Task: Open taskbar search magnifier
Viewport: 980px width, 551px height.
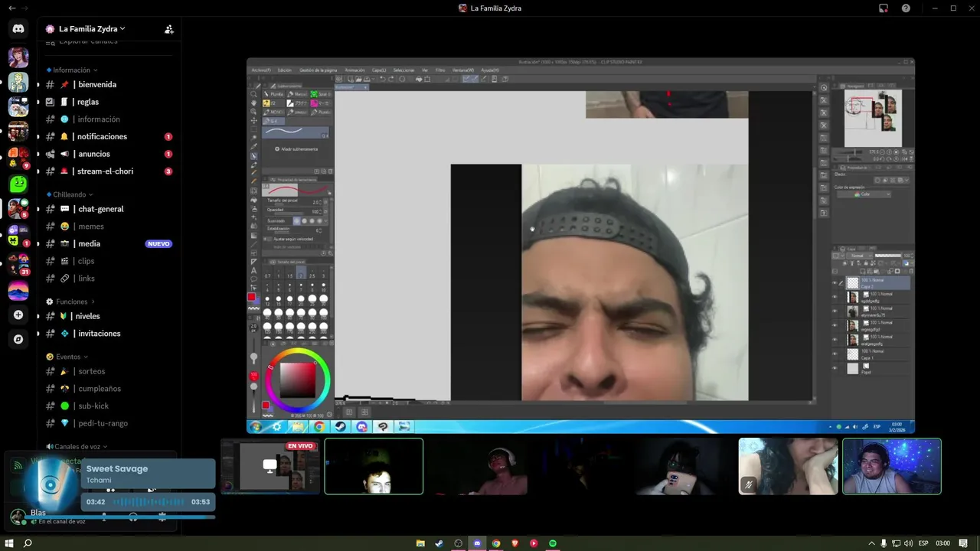Action: coord(28,543)
